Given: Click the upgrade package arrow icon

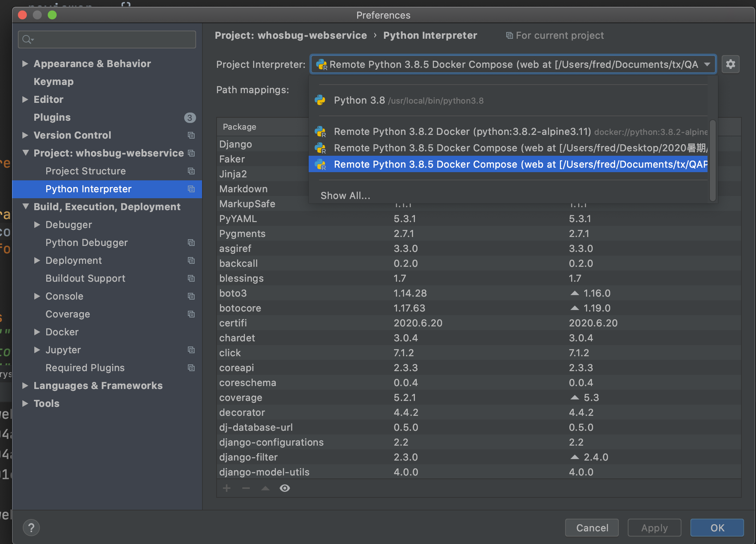Looking at the screenshot, I should click(265, 488).
